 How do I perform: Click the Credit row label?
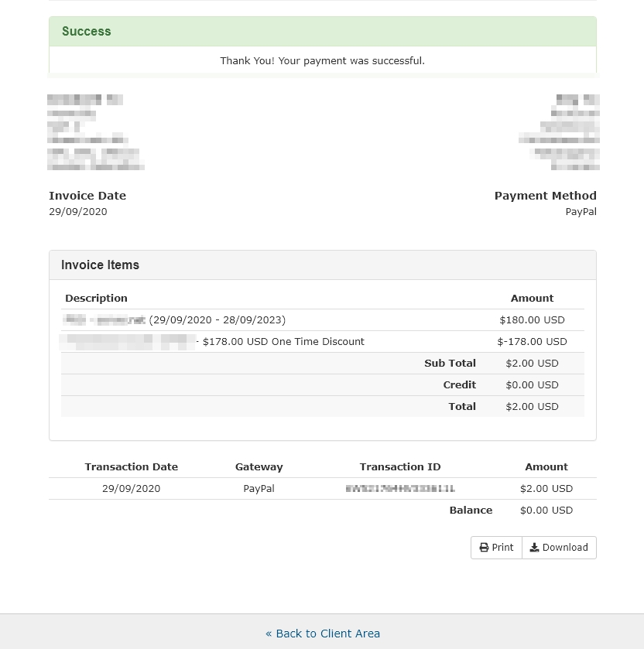click(459, 384)
